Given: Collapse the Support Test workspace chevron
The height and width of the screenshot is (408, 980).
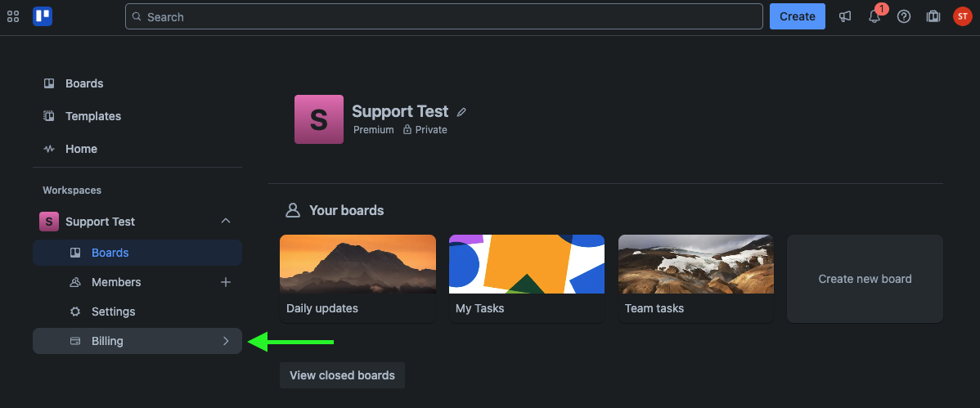Looking at the screenshot, I should pyautogui.click(x=227, y=222).
